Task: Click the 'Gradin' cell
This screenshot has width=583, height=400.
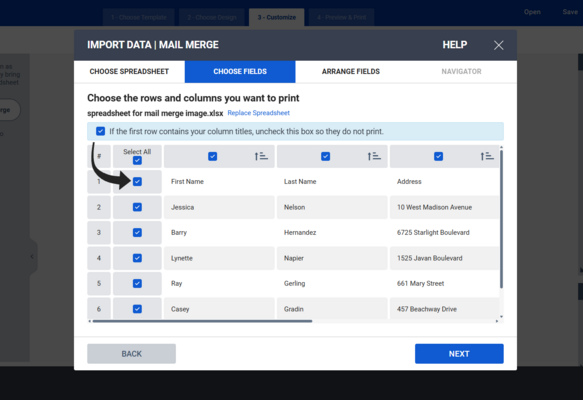Action: pyautogui.click(x=332, y=308)
